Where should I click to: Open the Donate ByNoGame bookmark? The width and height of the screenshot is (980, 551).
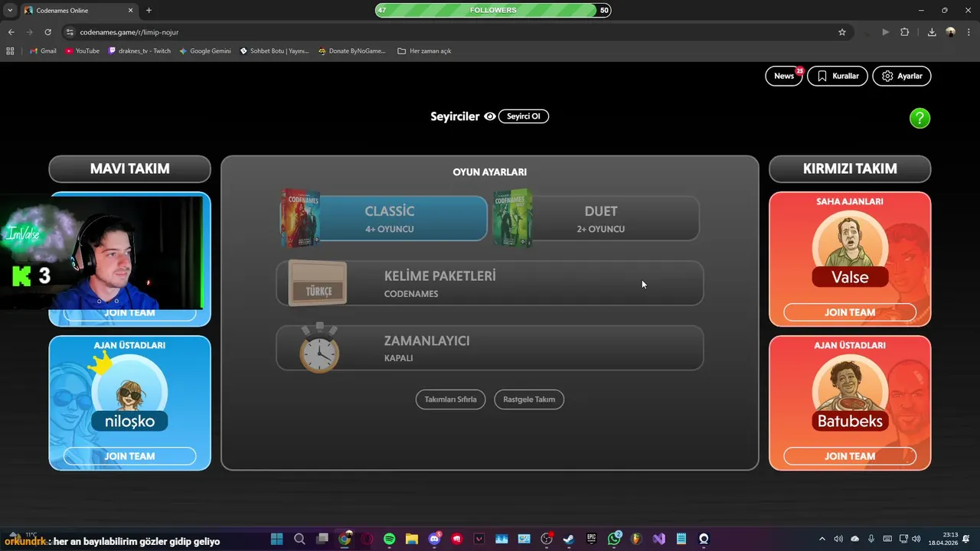tap(352, 51)
